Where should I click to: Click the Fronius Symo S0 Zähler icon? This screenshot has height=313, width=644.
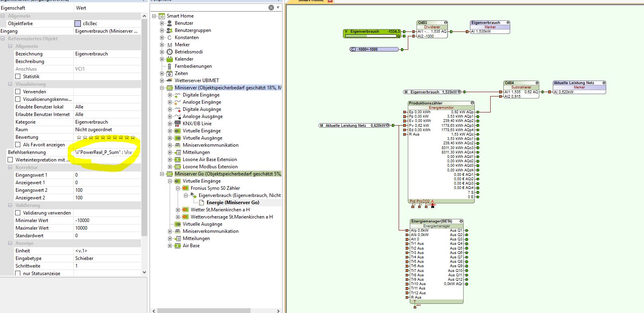[x=186, y=188]
